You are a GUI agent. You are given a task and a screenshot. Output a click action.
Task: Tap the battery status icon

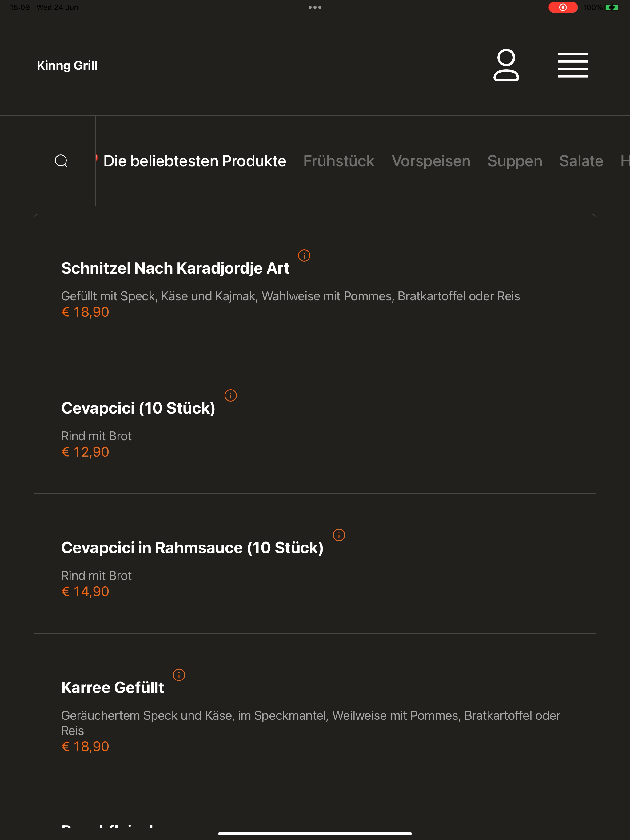pyautogui.click(x=612, y=7)
